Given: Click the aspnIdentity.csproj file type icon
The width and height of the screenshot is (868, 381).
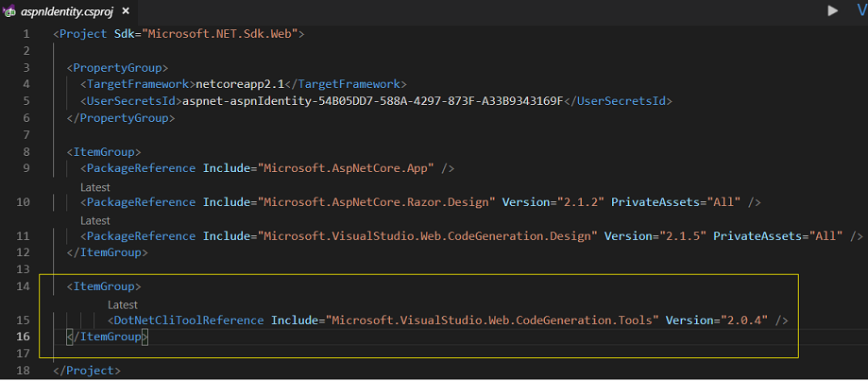Looking at the screenshot, I should 9,11.
